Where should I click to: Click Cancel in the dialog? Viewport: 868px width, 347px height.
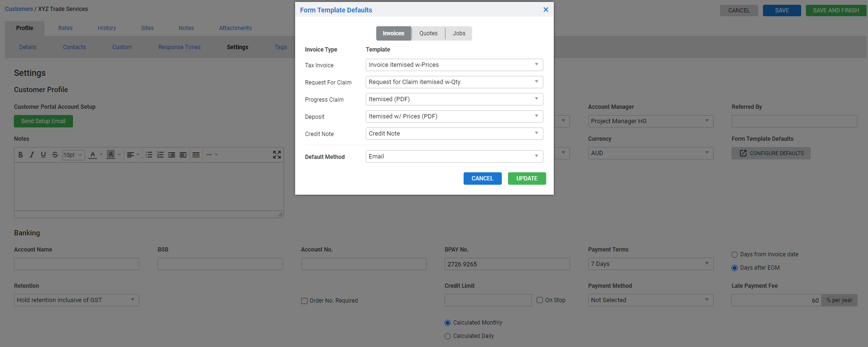[483, 179]
